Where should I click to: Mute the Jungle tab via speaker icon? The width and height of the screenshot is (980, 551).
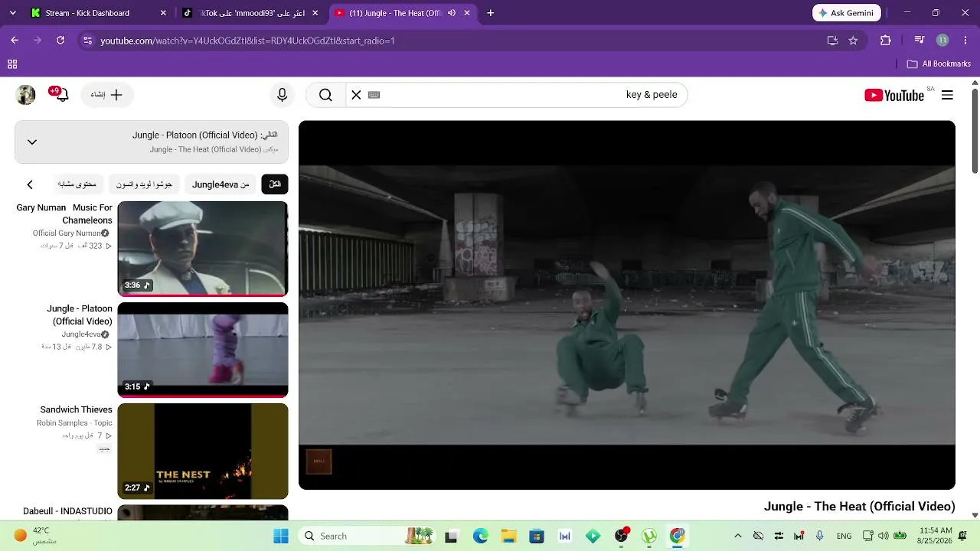pyautogui.click(x=452, y=13)
